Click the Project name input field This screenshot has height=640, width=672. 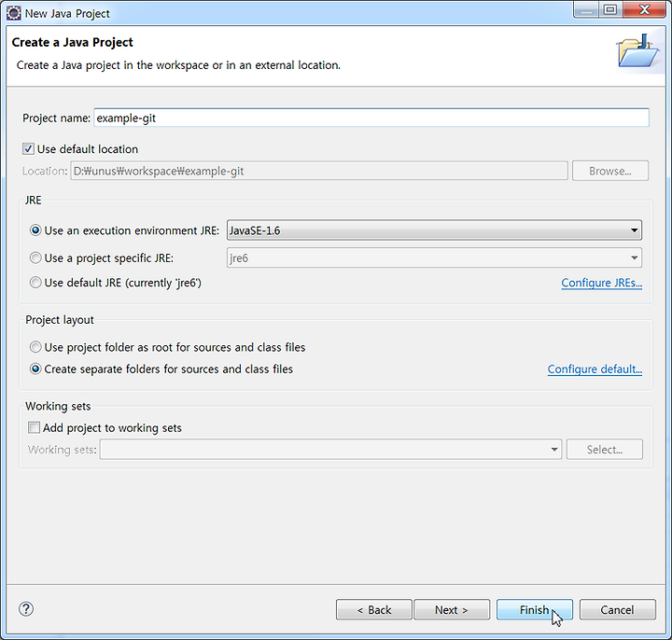click(x=371, y=118)
